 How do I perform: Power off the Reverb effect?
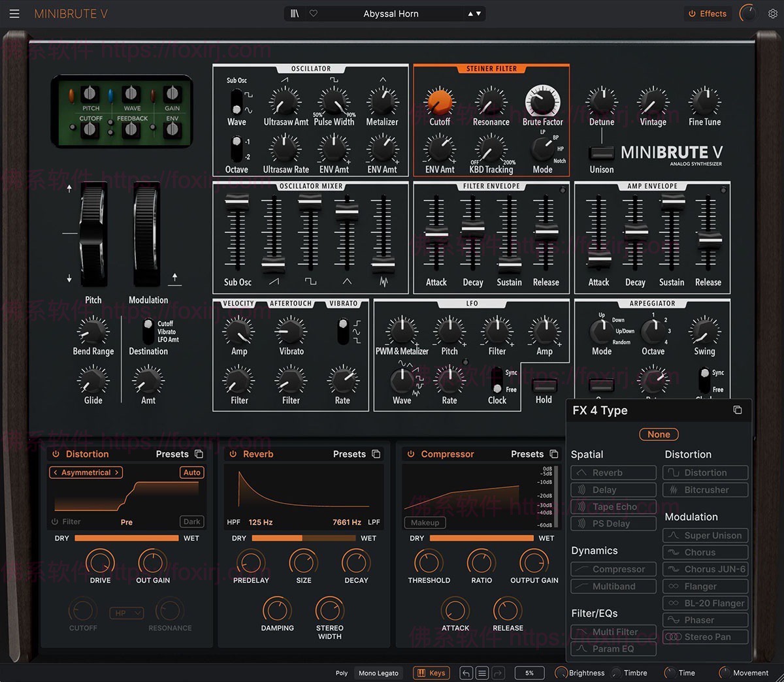click(x=233, y=453)
